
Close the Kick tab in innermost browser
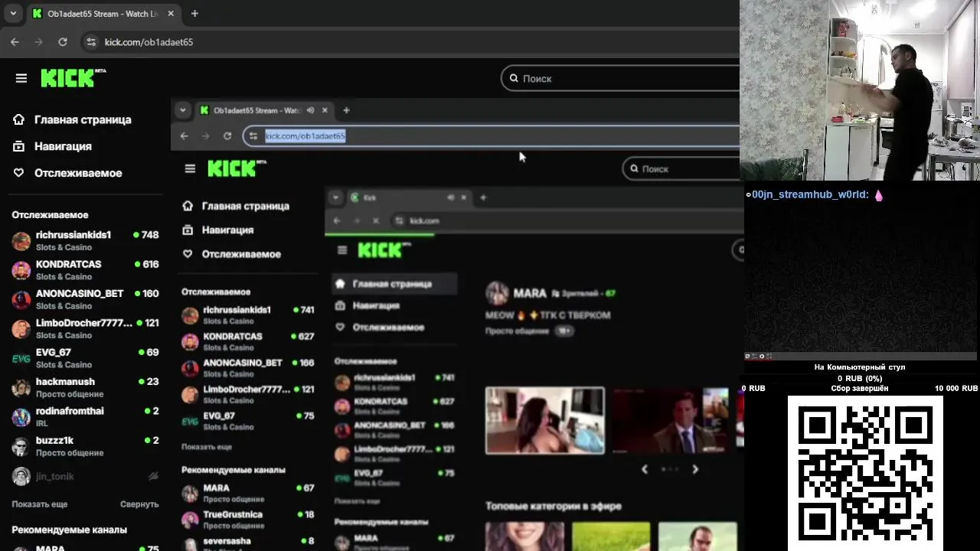pyautogui.click(x=464, y=197)
